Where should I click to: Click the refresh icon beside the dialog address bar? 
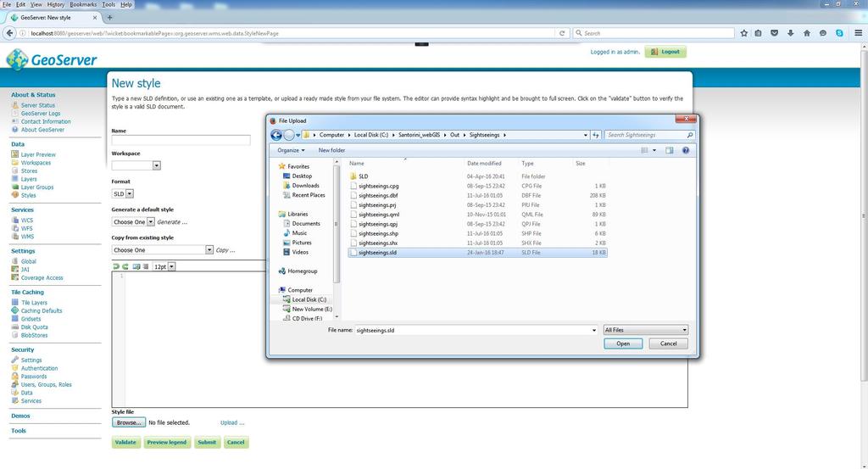point(596,135)
